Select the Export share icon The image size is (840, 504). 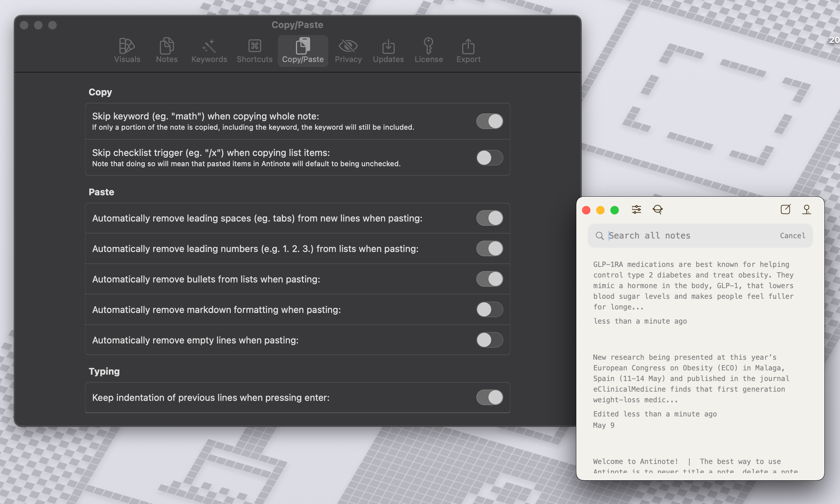click(x=468, y=50)
